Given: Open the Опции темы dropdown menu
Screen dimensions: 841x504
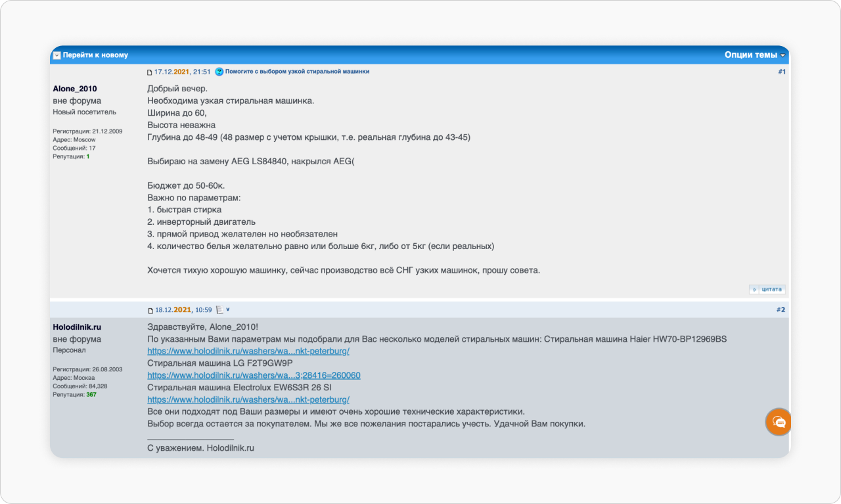Looking at the screenshot, I should (x=754, y=55).
